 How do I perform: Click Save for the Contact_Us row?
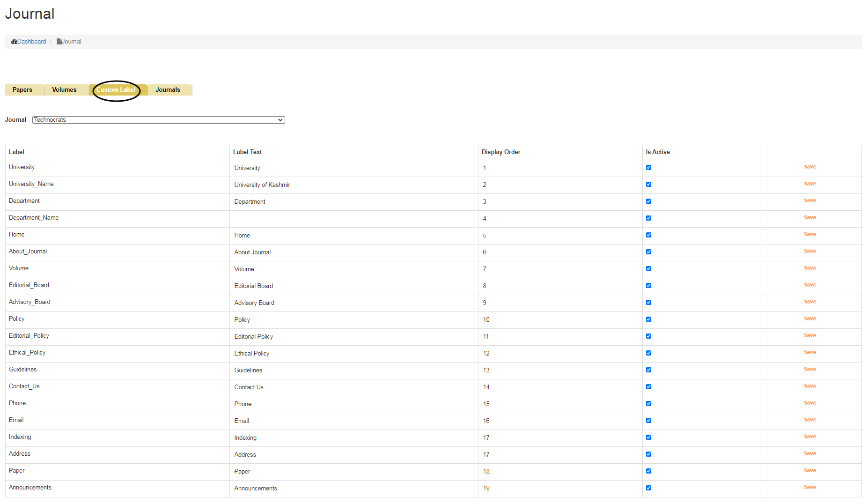809,386
